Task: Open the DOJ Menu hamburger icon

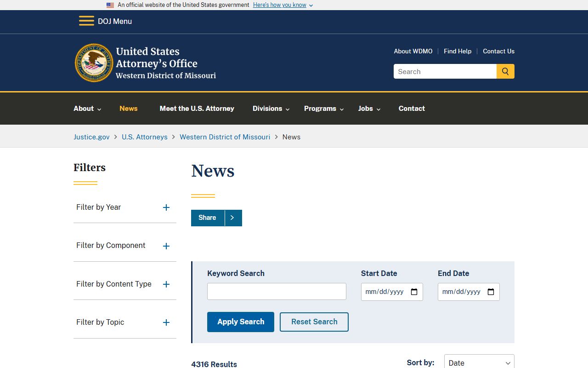Action: [86, 21]
